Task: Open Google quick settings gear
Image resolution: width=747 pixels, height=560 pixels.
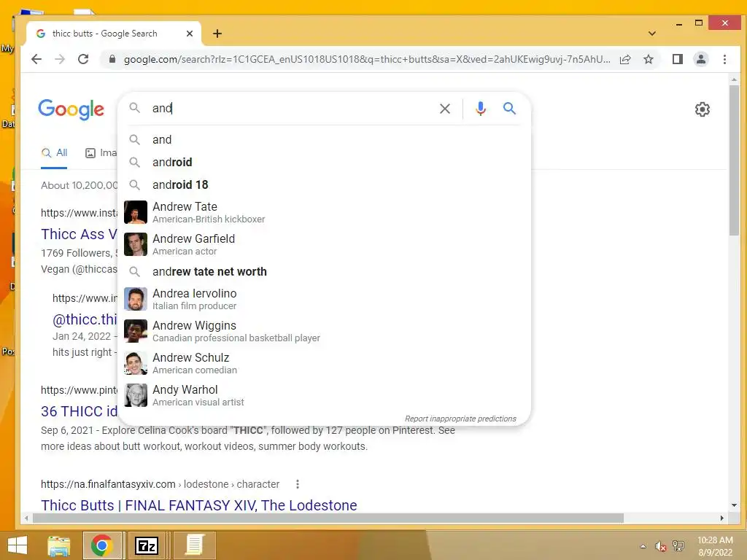Action: (703, 109)
